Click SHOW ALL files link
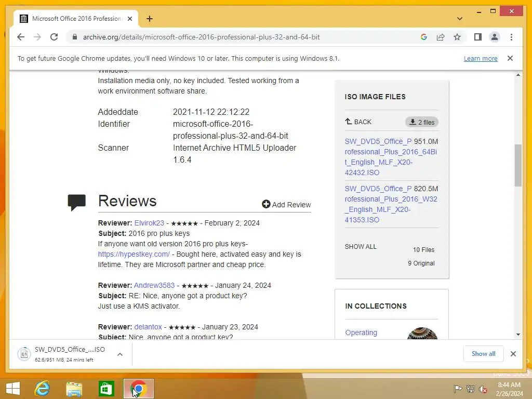The image size is (532, 399). 361,247
